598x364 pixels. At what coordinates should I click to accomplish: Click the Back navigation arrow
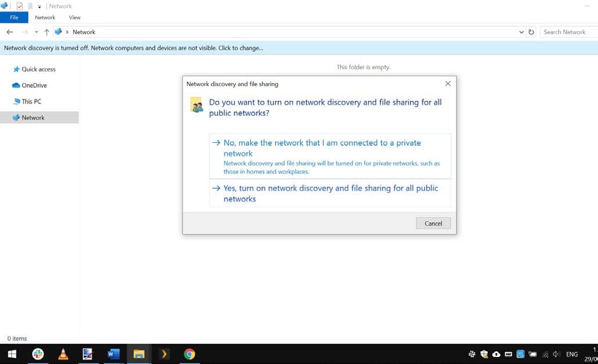9,32
